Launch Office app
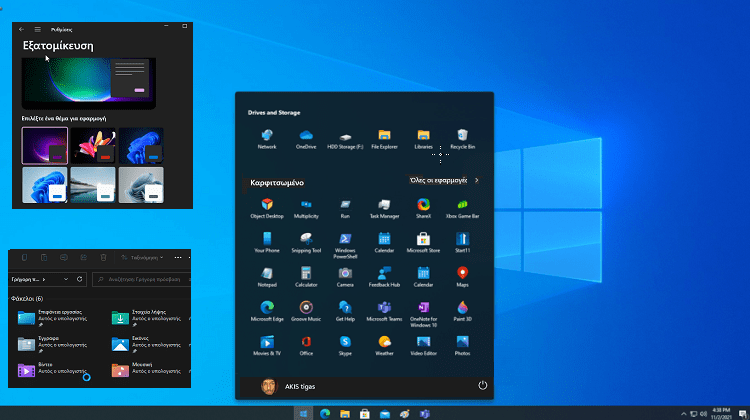The height and width of the screenshot is (420, 750). [x=306, y=346]
